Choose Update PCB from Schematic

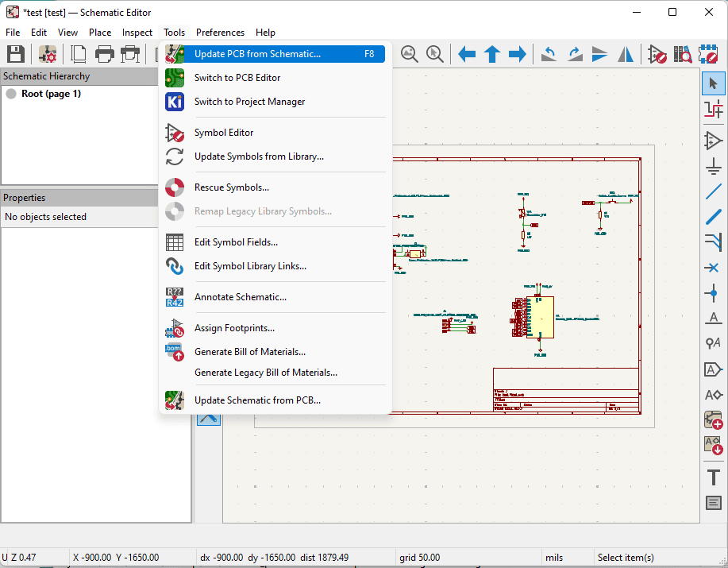(275, 54)
